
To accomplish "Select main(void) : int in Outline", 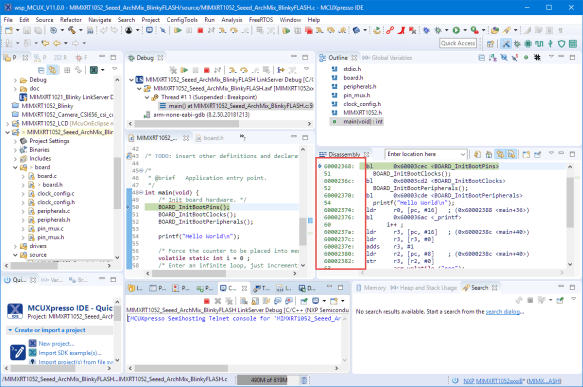I will click(x=363, y=122).
